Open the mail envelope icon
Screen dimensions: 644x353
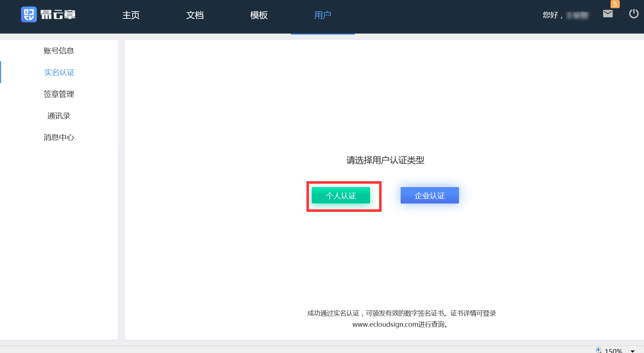coord(608,14)
